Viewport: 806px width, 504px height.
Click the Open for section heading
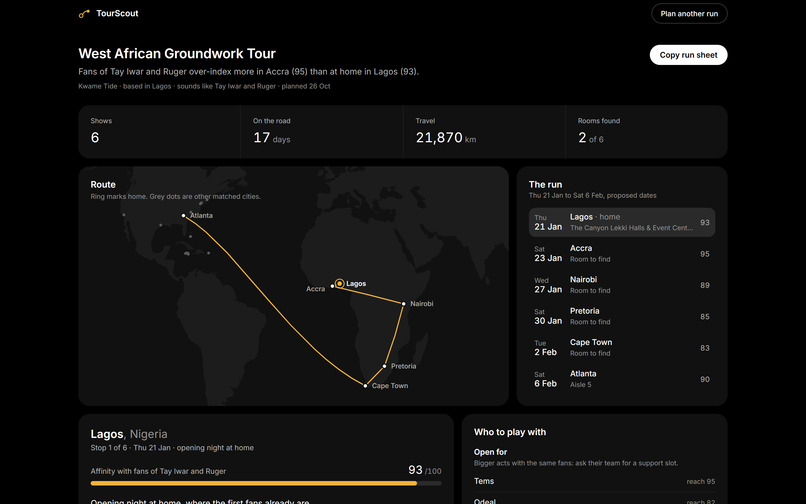pos(490,452)
